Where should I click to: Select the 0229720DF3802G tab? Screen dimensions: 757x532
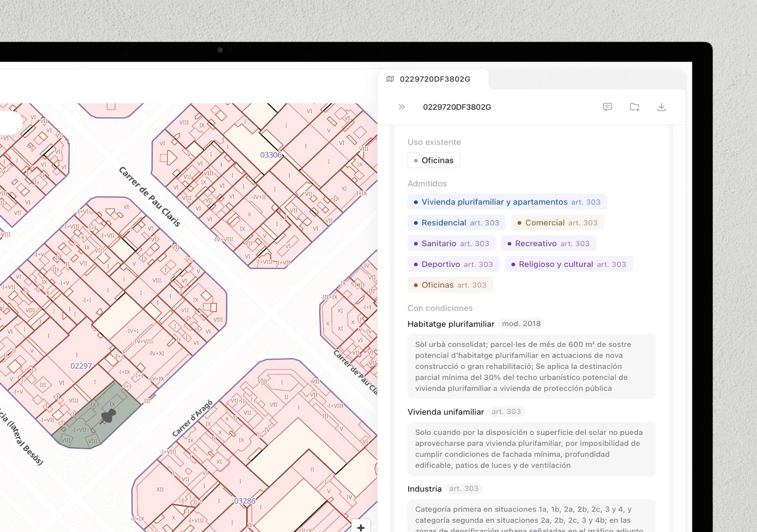point(434,79)
